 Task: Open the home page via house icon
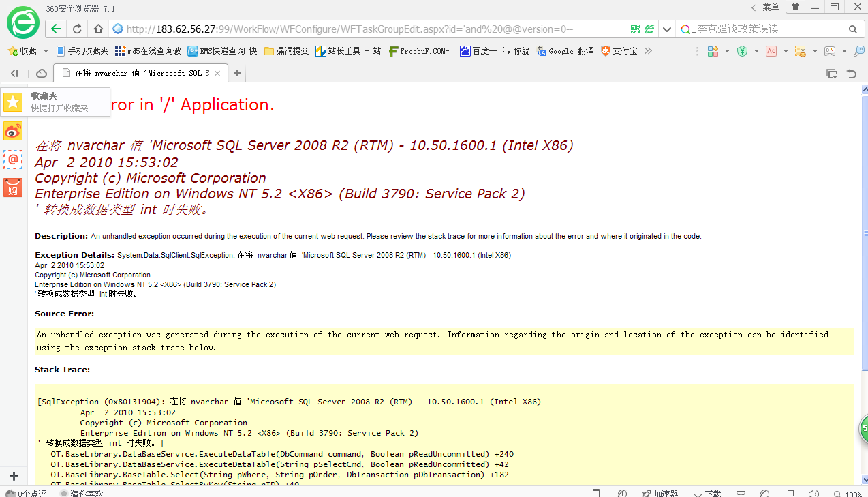click(x=98, y=29)
